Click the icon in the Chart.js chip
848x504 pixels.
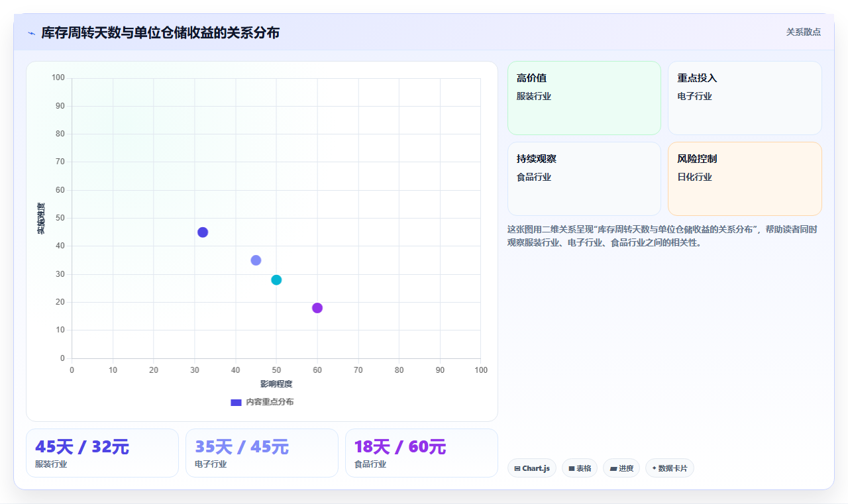[x=517, y=468]
